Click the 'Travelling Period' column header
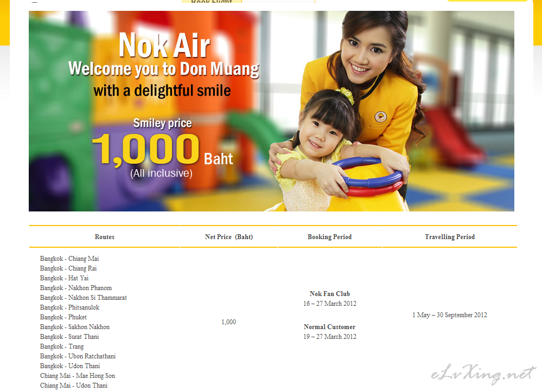 (450, 237)
